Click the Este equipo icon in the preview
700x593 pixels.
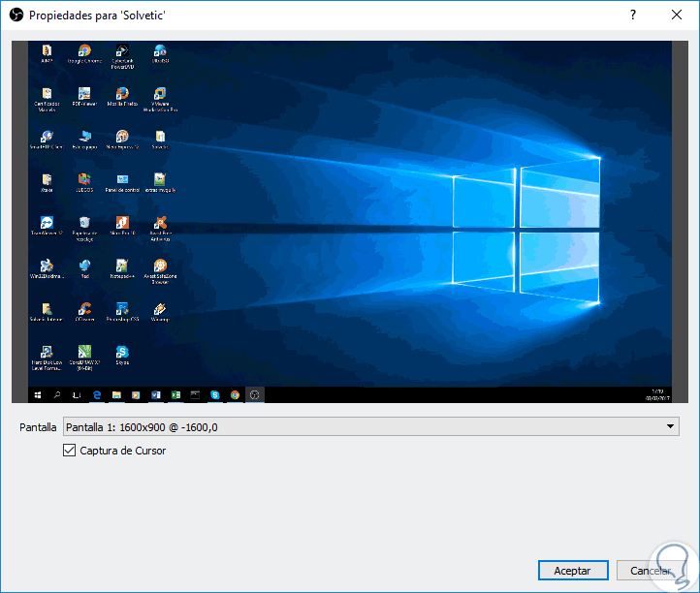[x=84, y=140]
